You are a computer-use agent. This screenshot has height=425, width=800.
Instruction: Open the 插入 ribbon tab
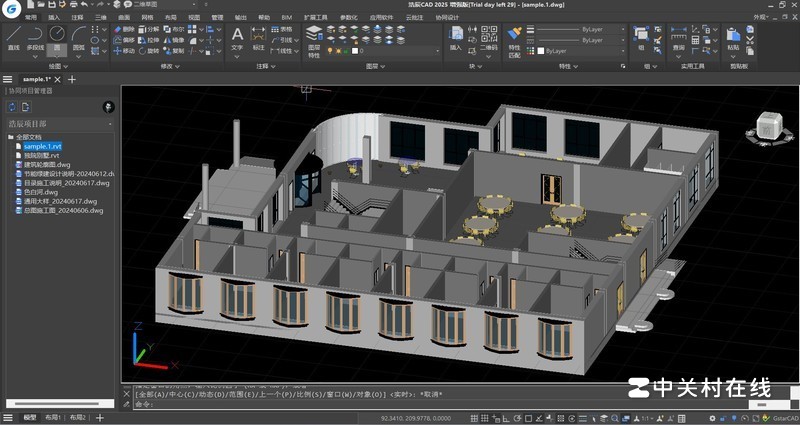point(54,17)
